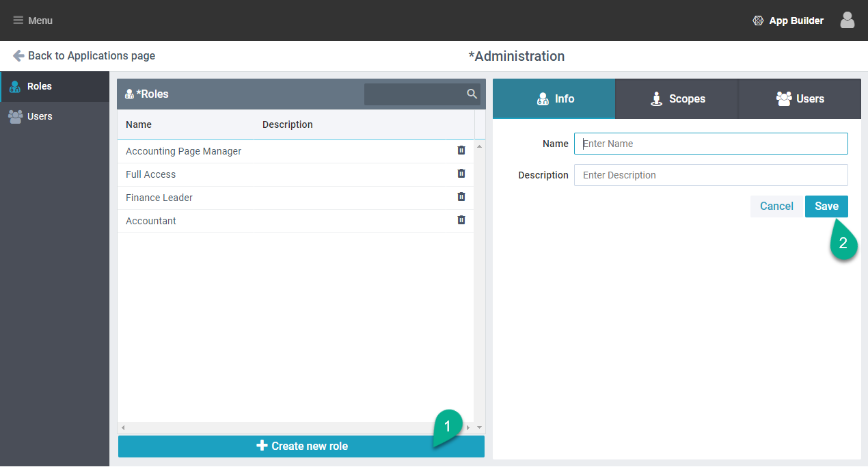Remove the Finance Leader role via trash icon
This screenshot has width=868, height=467.
click(x=461, y=197)
